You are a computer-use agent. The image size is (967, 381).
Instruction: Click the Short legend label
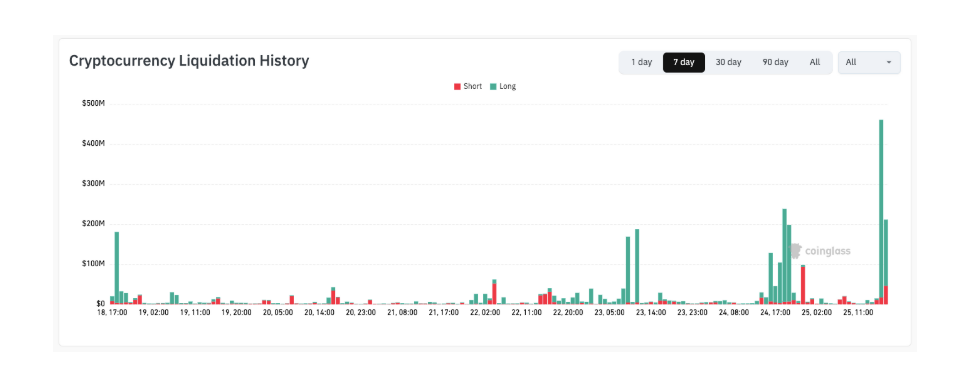[x=472, y=86]
